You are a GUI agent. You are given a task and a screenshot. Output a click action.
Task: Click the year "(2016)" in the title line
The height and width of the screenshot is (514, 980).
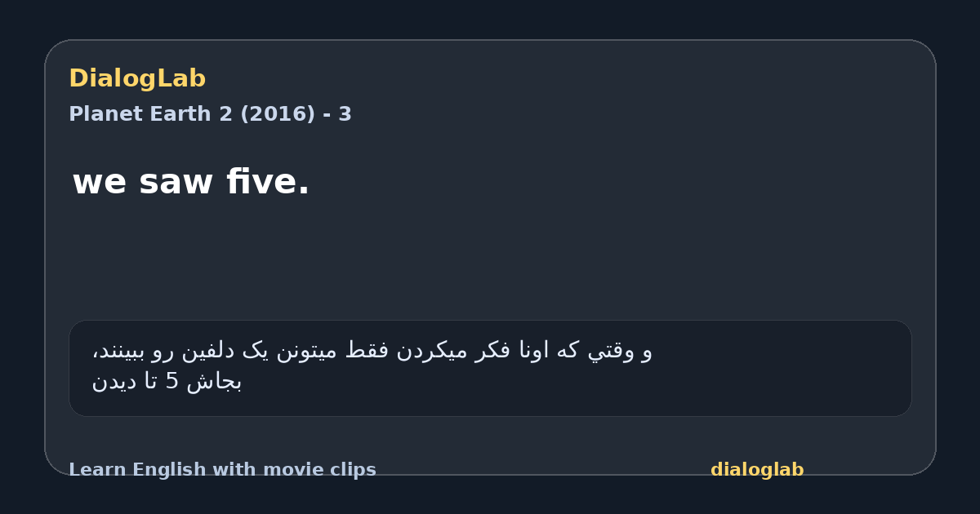[277, 114]
